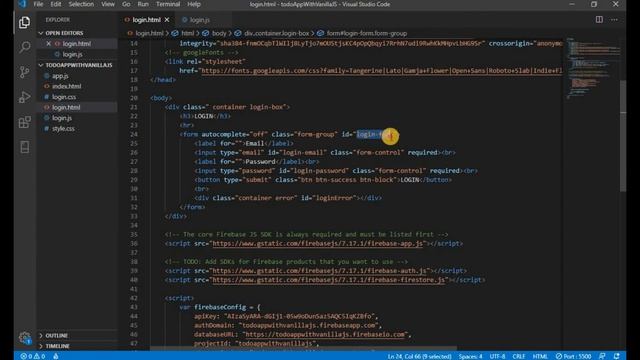Open the Extensions view icon
This screenshot has width=640, height=360.
pyautogui.click(x=24, y=122)
